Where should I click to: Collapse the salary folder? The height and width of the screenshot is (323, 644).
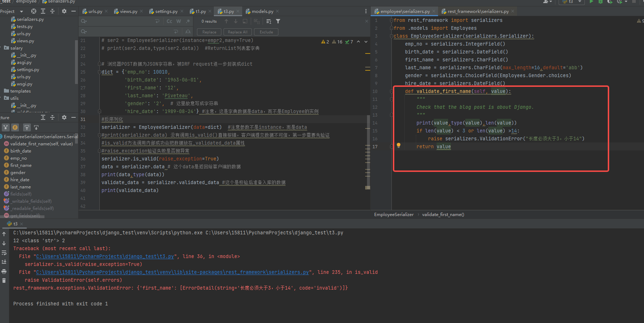[x=1, y=48]
